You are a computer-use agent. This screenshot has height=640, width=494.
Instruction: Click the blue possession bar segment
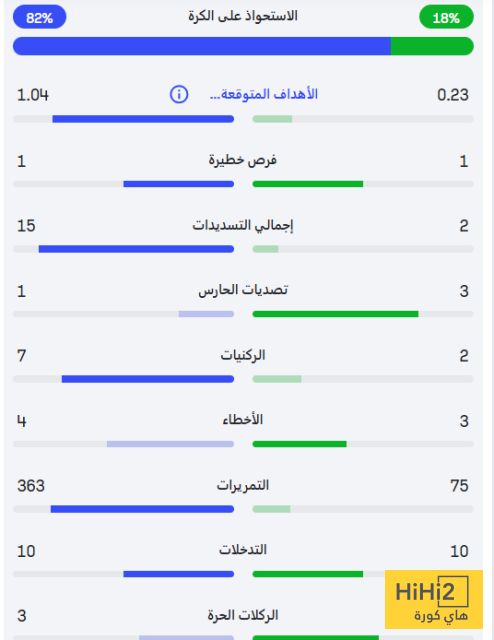202,46
